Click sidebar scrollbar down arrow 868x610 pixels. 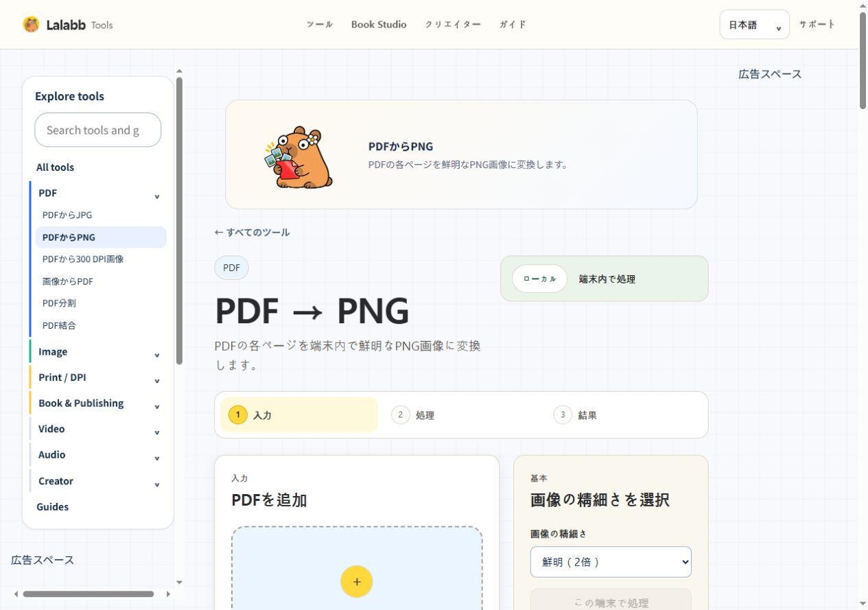[179, 583]
